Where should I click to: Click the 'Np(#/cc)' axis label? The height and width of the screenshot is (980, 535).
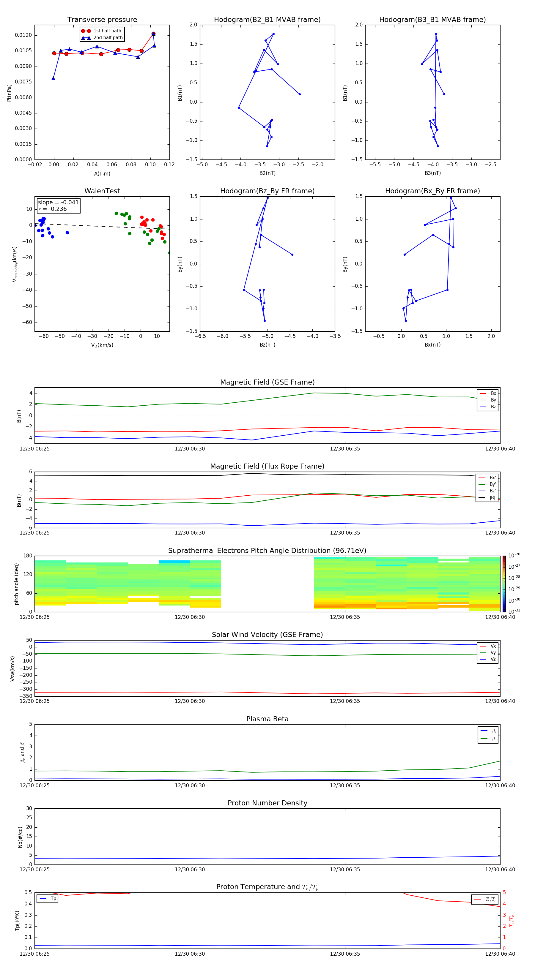20,837
